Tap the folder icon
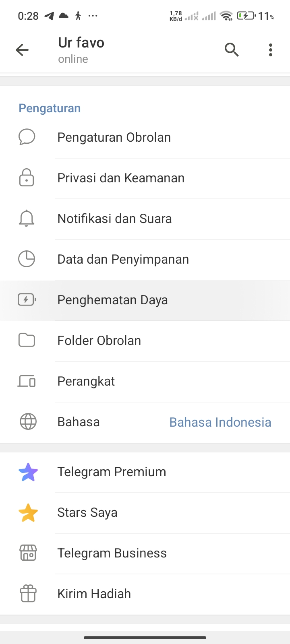Viewport: 290px width, 644px height. coord(27,341)
